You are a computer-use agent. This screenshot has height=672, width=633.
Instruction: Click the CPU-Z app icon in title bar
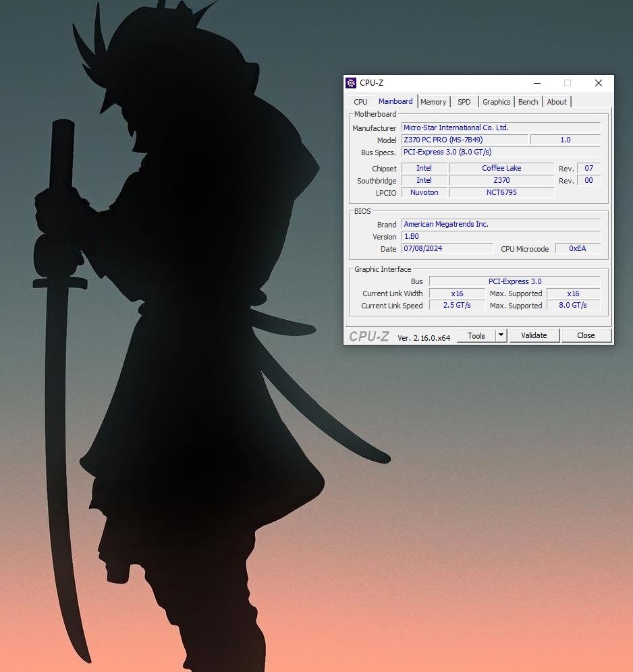pos(351,83)
